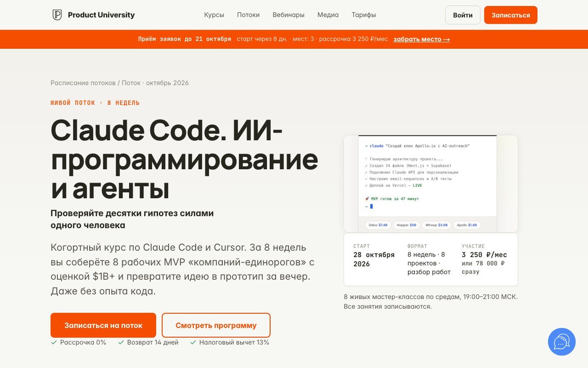Click the Product University brand name
The height and width of the screenshot is (368, 588).
coord(102,15)
